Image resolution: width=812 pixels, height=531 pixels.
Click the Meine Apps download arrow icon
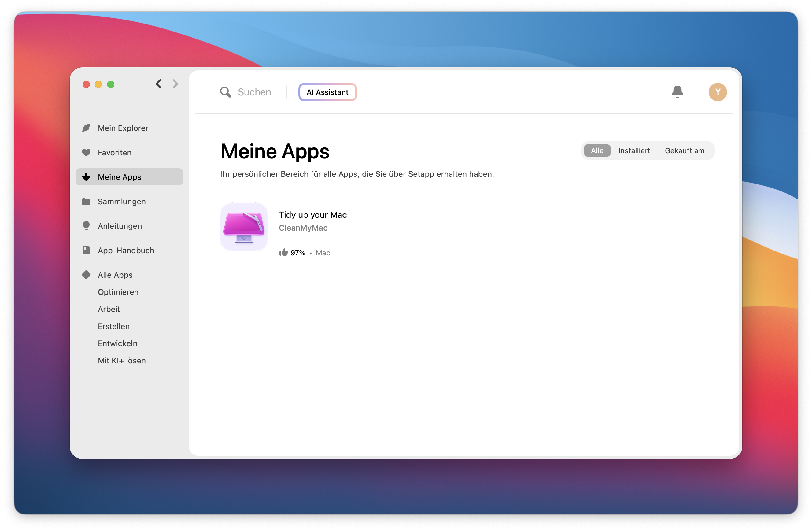point(86,177)
